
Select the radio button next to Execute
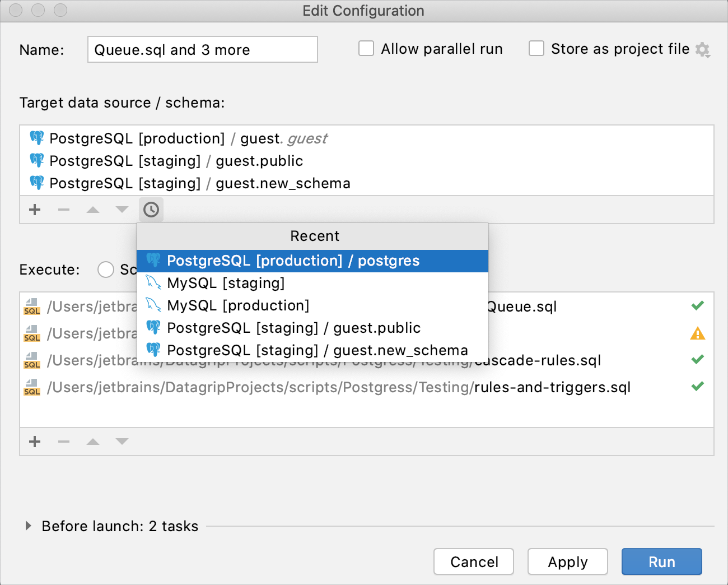click(x=106, y=270)
